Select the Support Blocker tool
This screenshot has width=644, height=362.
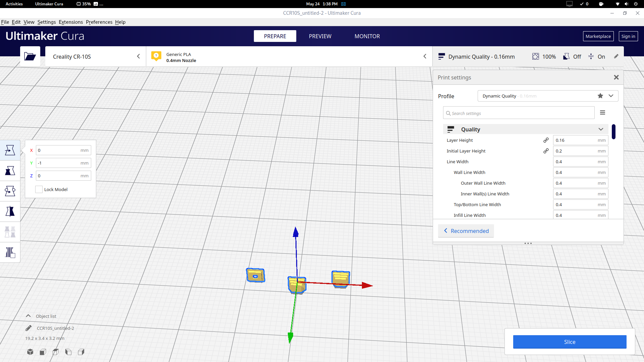(x=10, y=252)
